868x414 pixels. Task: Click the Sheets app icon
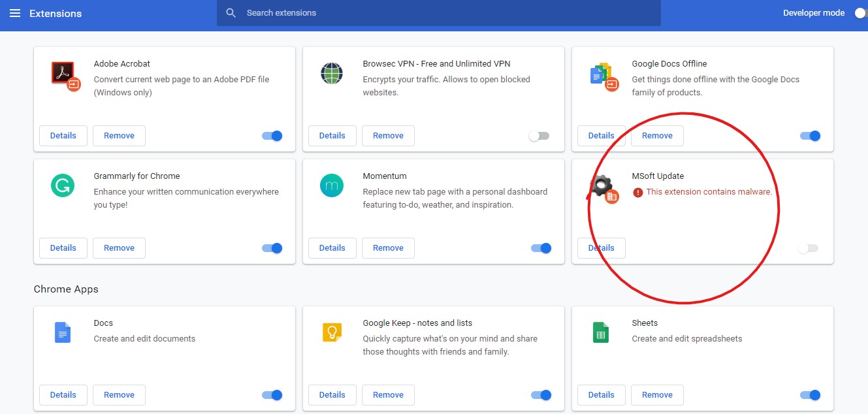click(601, 333)
